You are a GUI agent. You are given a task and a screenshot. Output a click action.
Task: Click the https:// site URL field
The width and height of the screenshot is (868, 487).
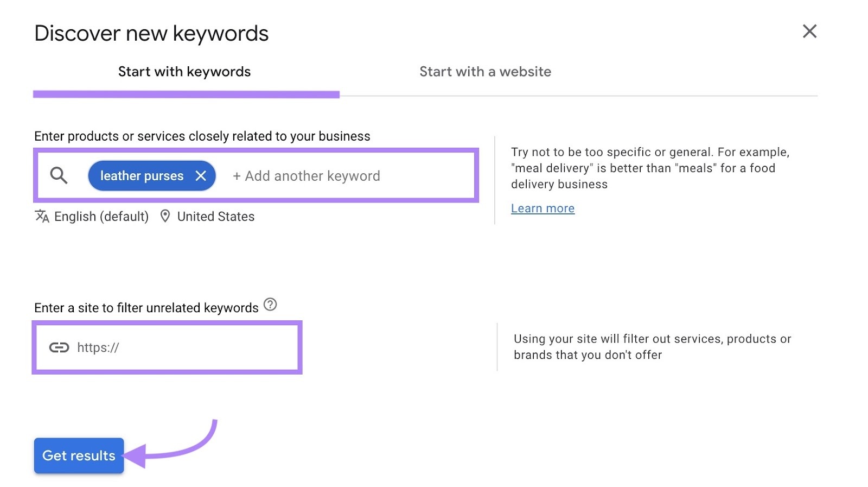coord(163,347)
